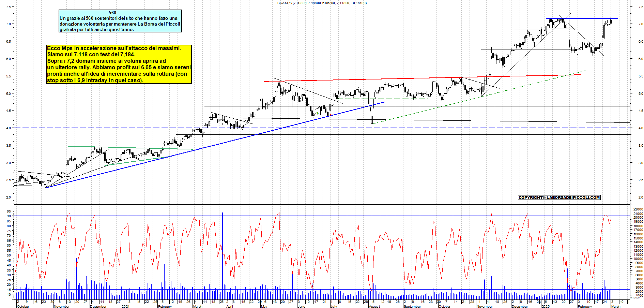Screen dimensions: 644x308
Task: Click the '22000' volume scale label
Action: tap(638, 209)
